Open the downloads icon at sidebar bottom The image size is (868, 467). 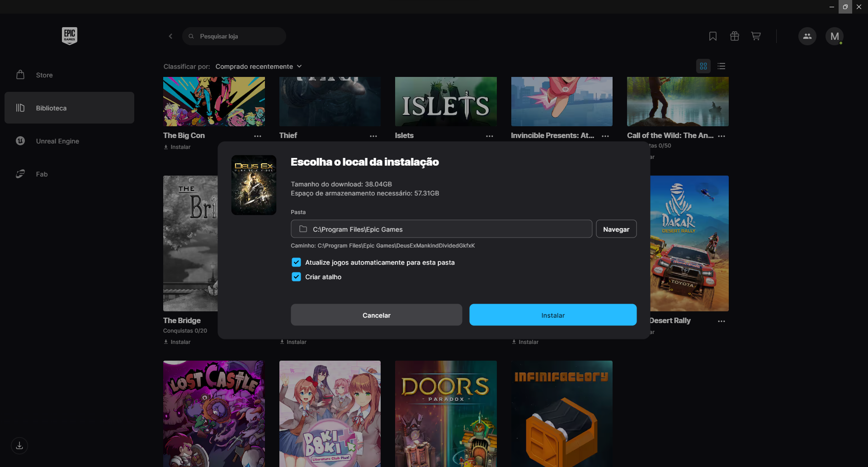pyautogui.click(x=19, y=446)
